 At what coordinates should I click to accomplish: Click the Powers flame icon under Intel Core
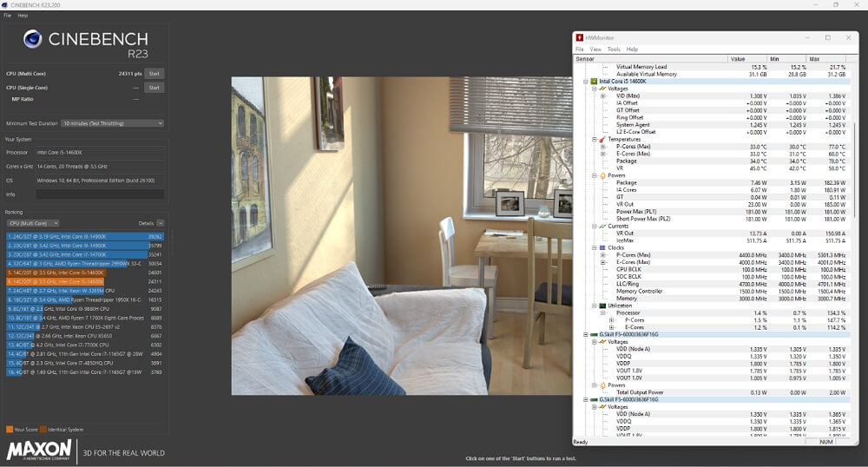(x=602, y=175)
